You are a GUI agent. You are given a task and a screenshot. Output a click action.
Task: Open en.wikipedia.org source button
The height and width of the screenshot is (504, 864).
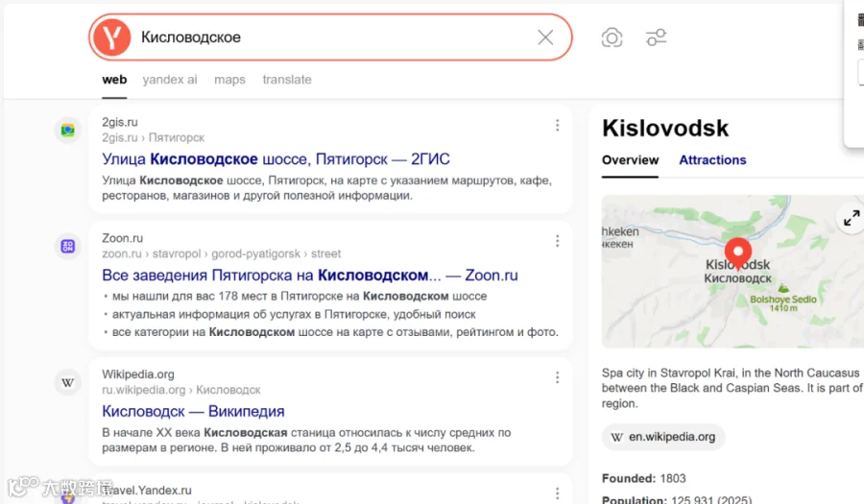pos(662,437)
